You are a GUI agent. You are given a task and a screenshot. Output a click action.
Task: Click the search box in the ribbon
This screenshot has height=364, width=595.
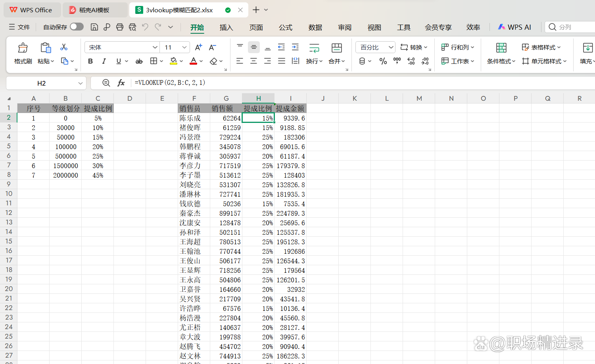[x=570, y=27]
